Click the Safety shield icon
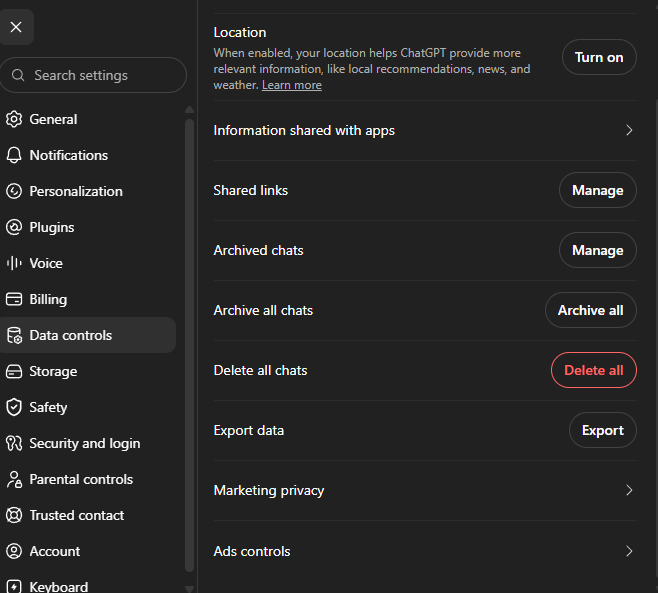Image resolution: width=658 pixels, height=593 pixels. pyautogui.click(x=14, y=407)
